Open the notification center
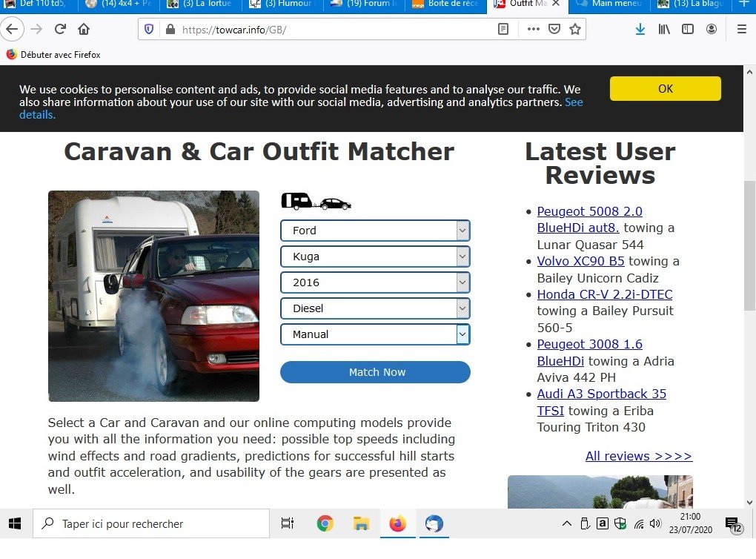756x559 pixels. tap(734, 525)
